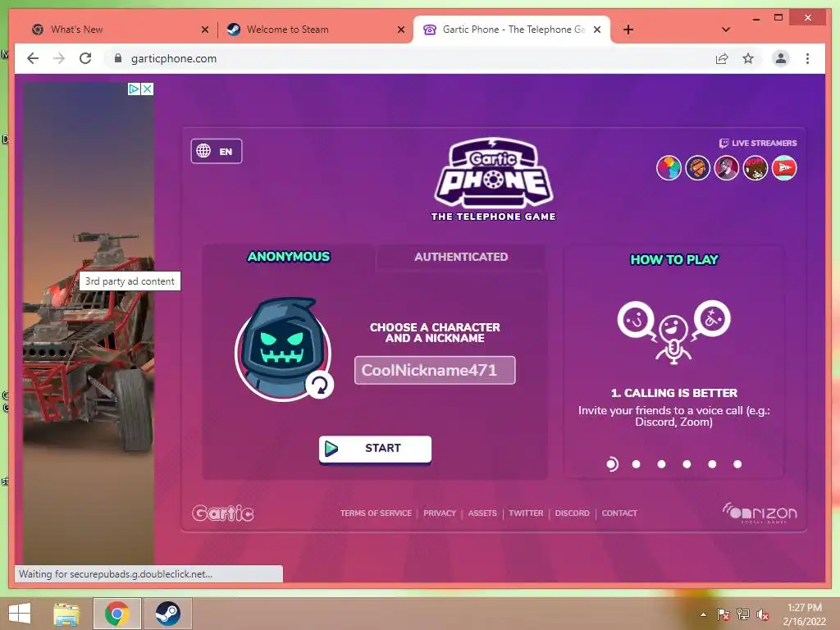Close the Welcome to Steam tab
This screenshot has width=840, height=630.
click(400, 30)
